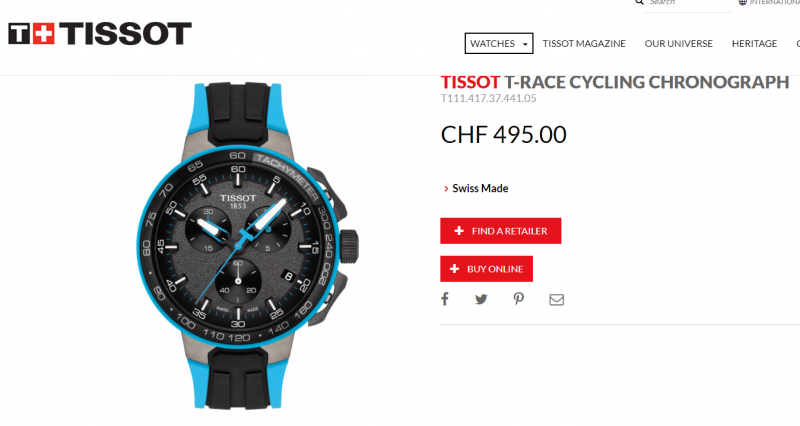Focus the Search input field
Viewport: 800px width, 426px height.
[x=687, y=4]
